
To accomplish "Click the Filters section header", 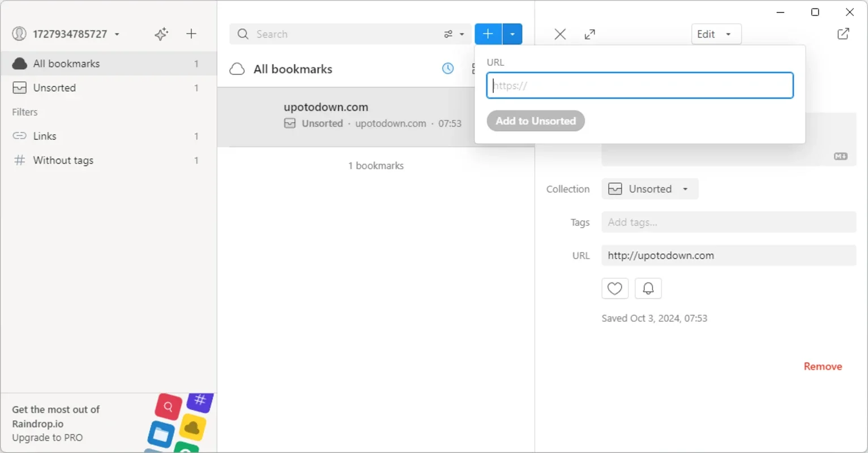I will click(x=25, y=112).
